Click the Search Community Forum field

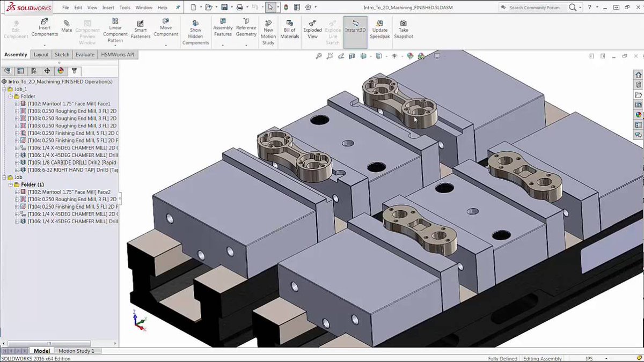534,8
